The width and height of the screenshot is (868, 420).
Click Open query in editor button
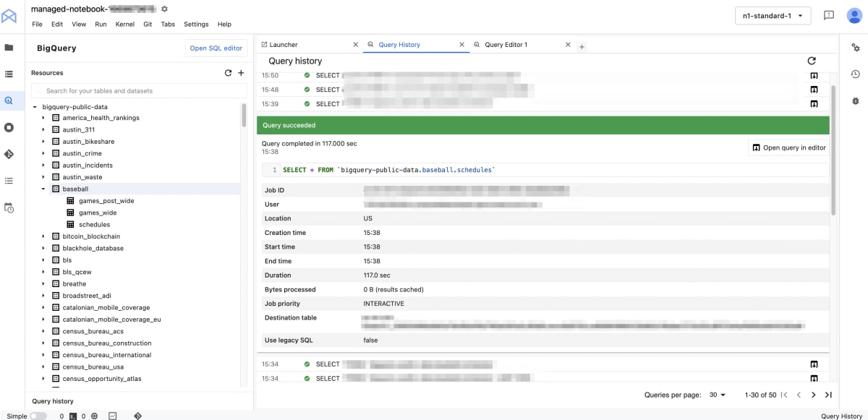[x=788, y=147]
